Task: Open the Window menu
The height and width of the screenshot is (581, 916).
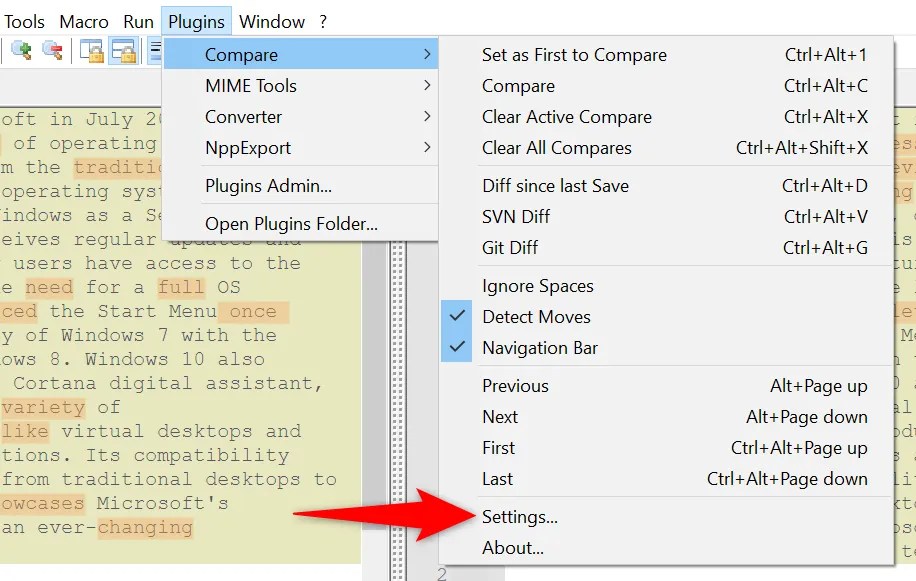Action: [x=272, y=20]
